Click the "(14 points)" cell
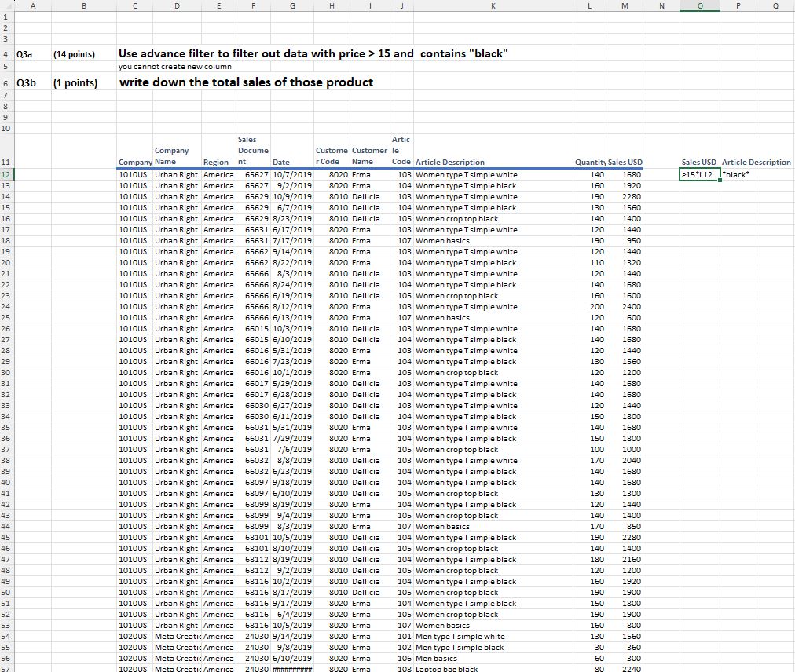795x672 pixels. (71, 54)
